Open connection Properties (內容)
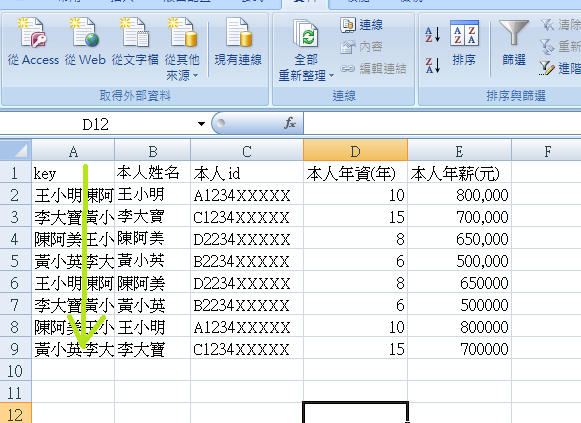Image resolution: width=581 pixels, height=423 pixels. point(362,47)
